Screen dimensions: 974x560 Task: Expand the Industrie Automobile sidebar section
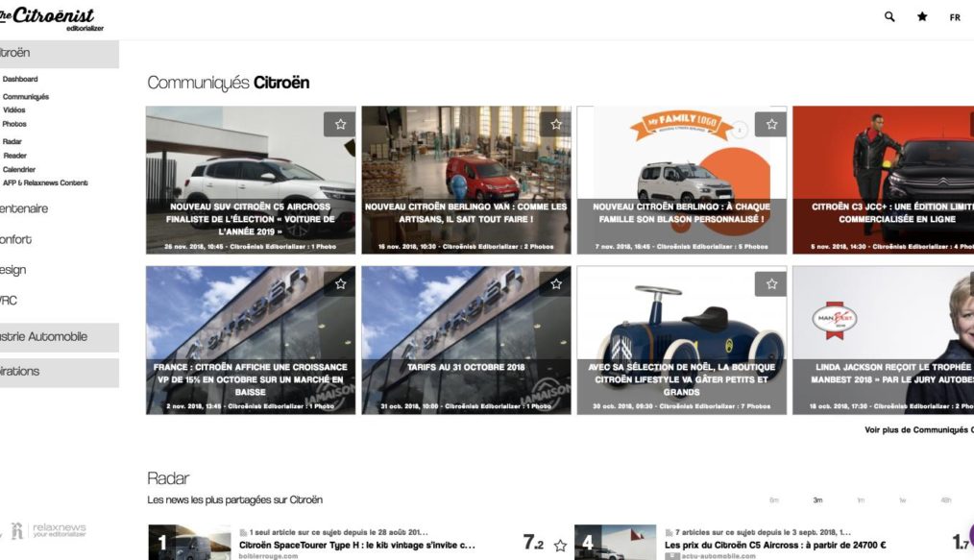pyautogui.click(x=59, y=337)
